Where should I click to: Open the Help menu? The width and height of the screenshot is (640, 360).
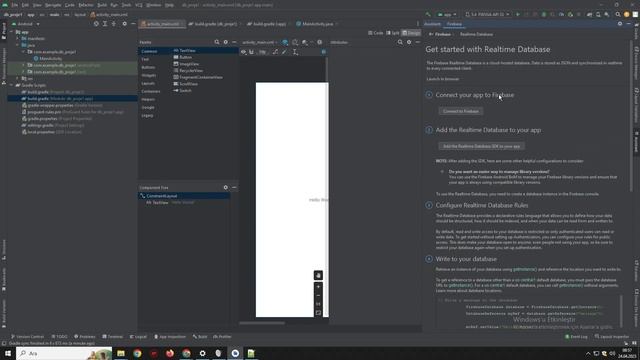tap(169, 5)
